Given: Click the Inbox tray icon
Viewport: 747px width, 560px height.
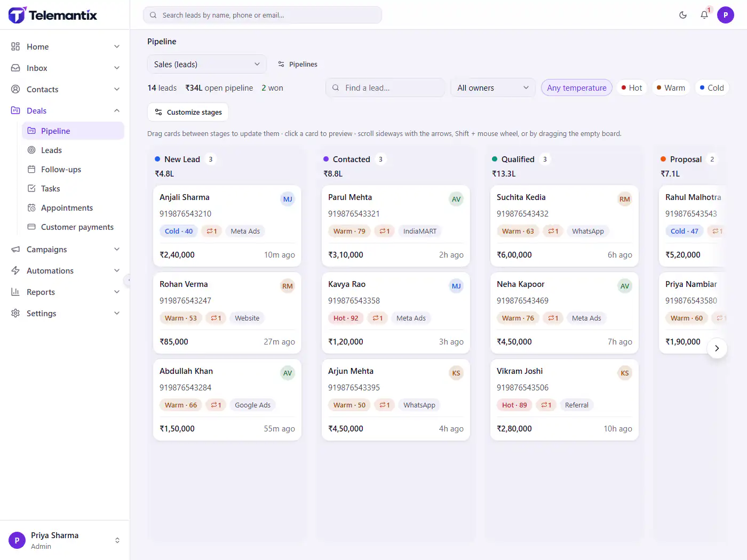Looking at the screenshot, I should (x=15, y=68).
